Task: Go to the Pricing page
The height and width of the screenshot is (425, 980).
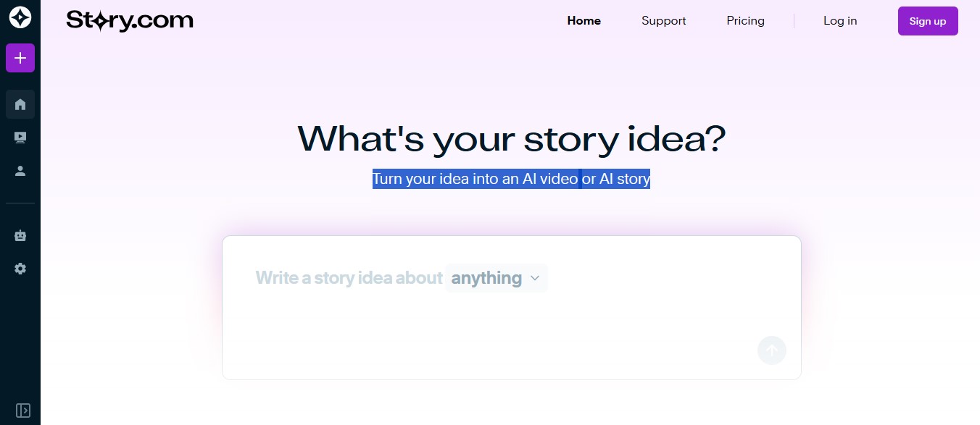Action: (745, 20)
